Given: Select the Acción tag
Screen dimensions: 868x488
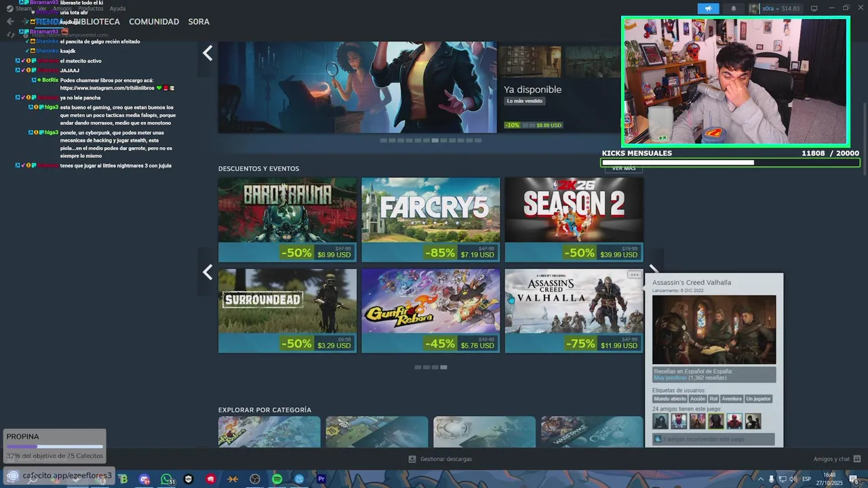Looking at the screenshot, I should (x=698, y=399).
